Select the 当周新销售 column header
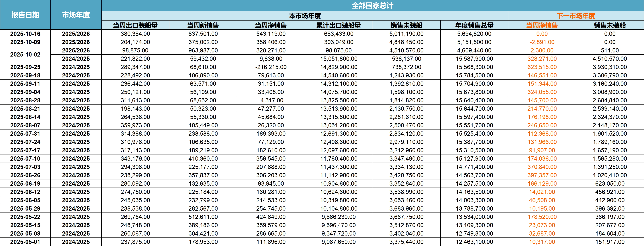Viewport: 644px width, 246px height. [x=203, y=25]
